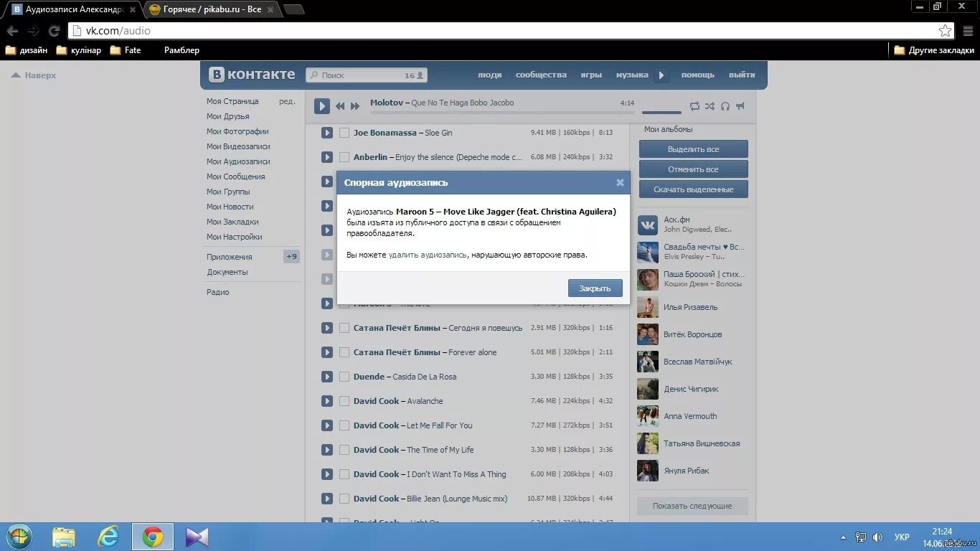
Task: Play David Cook Let Me Fall For You
Action: (x=327, y=425)
